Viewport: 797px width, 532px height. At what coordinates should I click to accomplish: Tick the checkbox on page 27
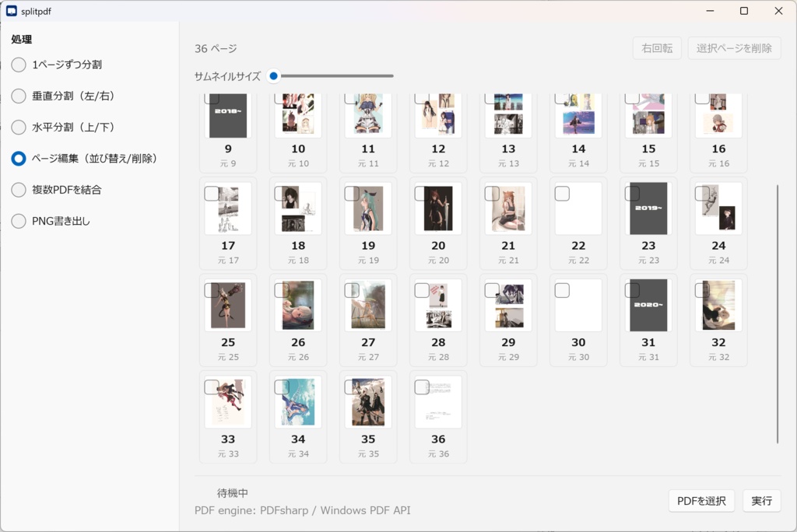point(352,291)
